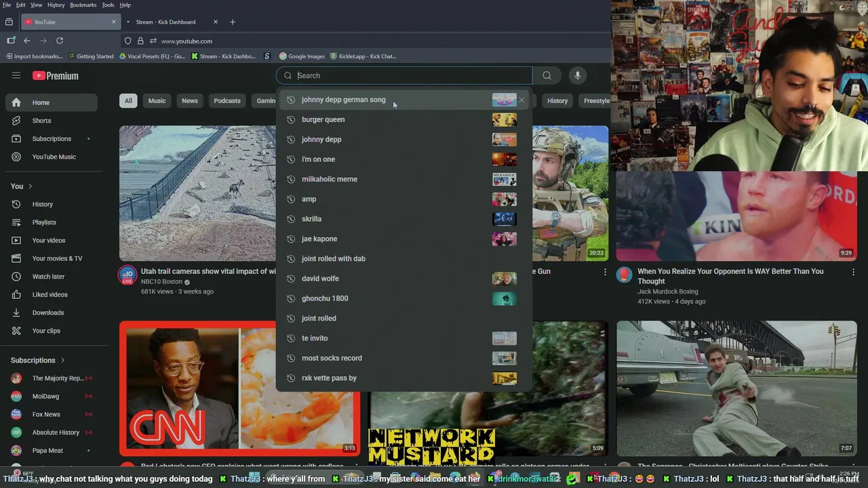Reload the page with browser refresh icon

(x=60, y=41)
